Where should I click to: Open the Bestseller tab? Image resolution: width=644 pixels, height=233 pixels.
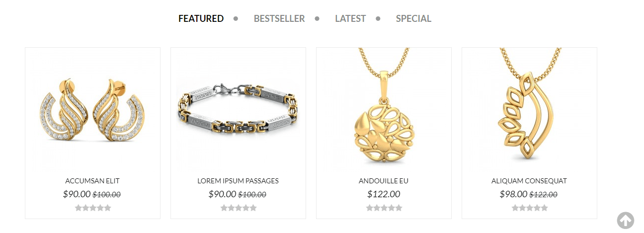click(279, 18)
